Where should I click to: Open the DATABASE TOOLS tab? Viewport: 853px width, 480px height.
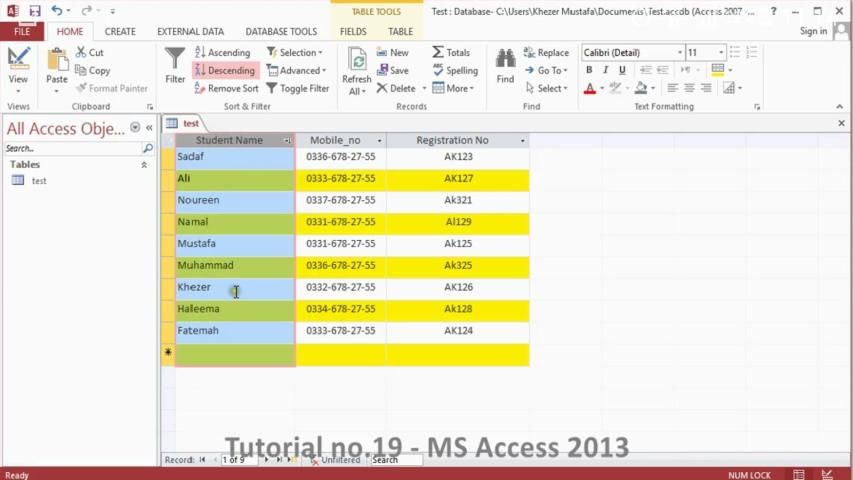pos(281,31)
